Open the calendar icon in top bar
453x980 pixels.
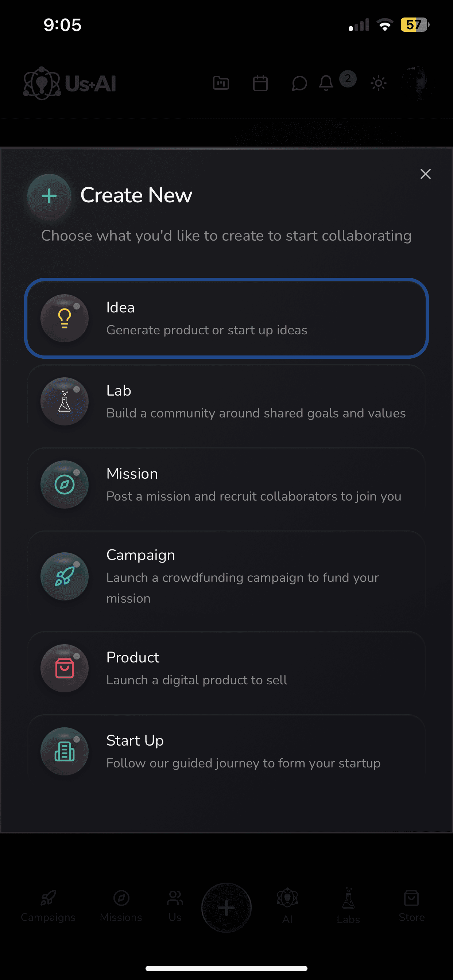(260, 83)
